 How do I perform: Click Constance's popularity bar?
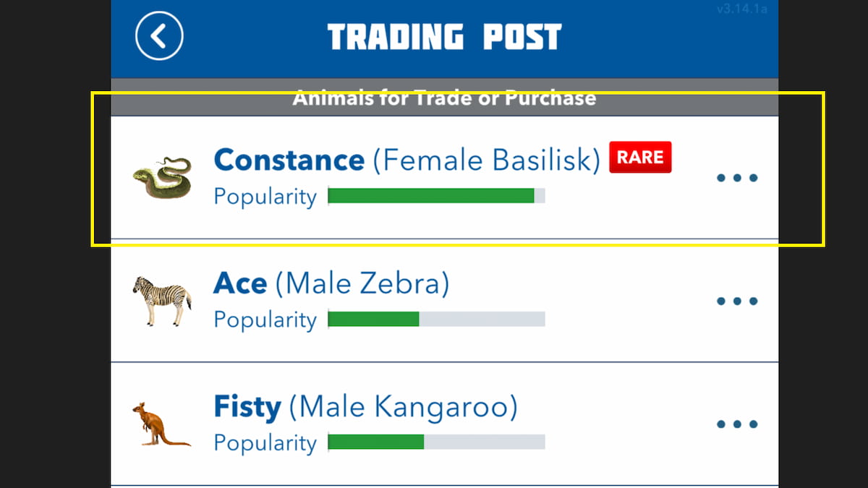pyautogui.click(x=437, y=195)
